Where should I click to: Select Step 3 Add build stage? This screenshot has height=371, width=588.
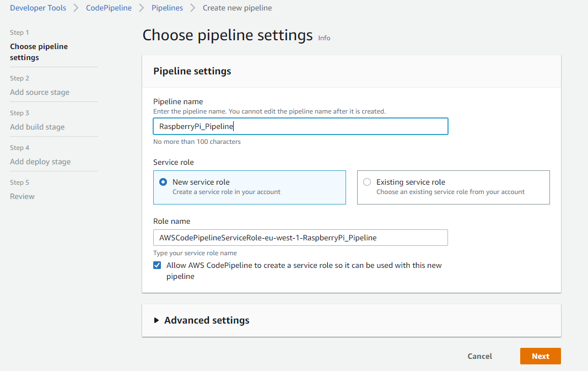click(37, 127)
